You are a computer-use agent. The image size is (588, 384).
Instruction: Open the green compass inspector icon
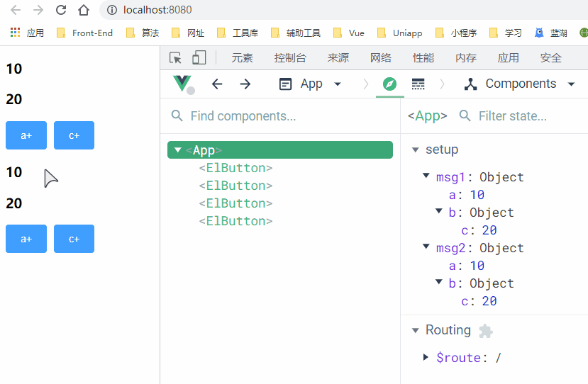(x=389, y=84)
